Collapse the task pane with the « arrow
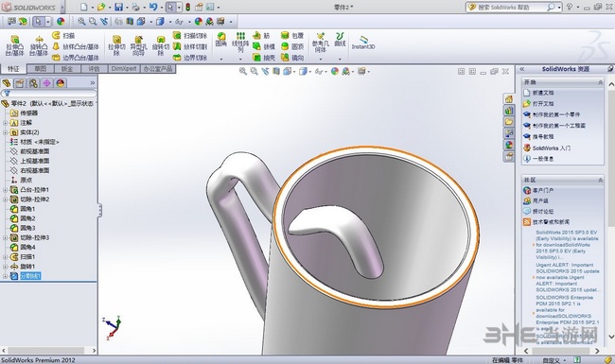The image size is (615, 364). pos(522,69)
